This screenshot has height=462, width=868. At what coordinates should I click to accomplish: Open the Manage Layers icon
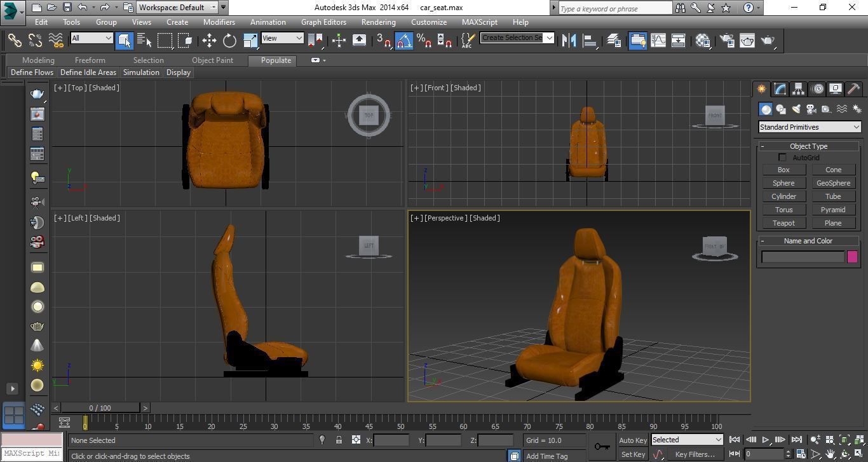(x=614, y=40)
